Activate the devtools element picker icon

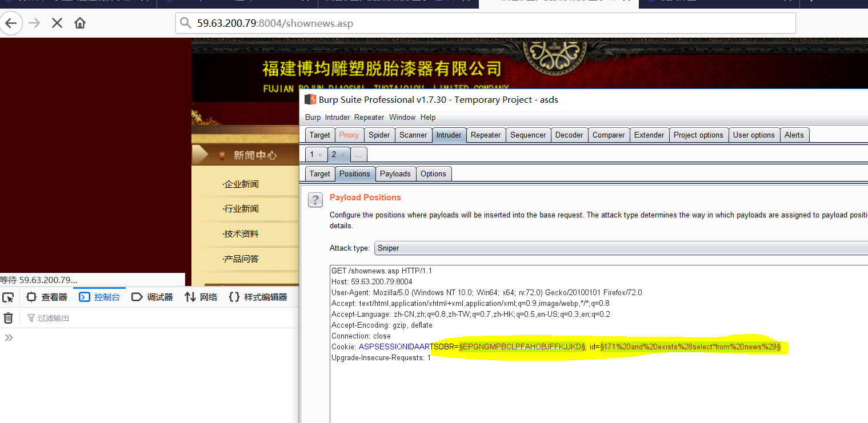pos(8,297)
